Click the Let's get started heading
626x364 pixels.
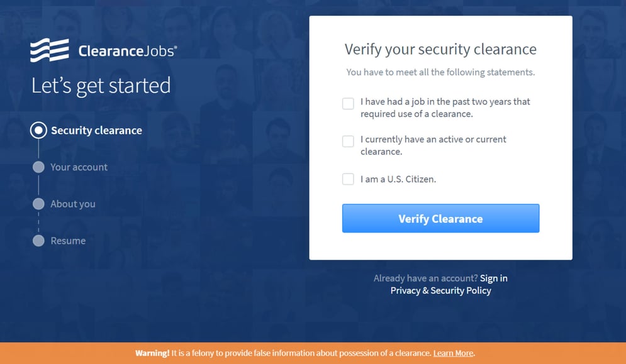coord(101,85)
